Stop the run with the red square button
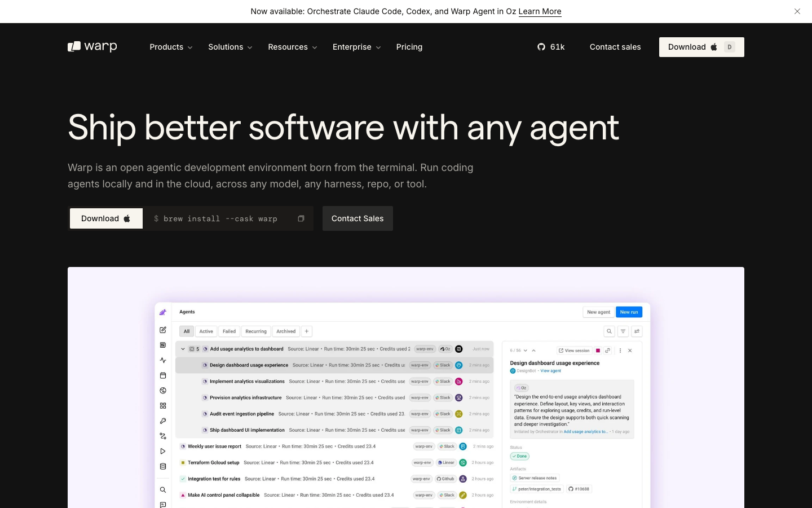 tap(598, 351)
